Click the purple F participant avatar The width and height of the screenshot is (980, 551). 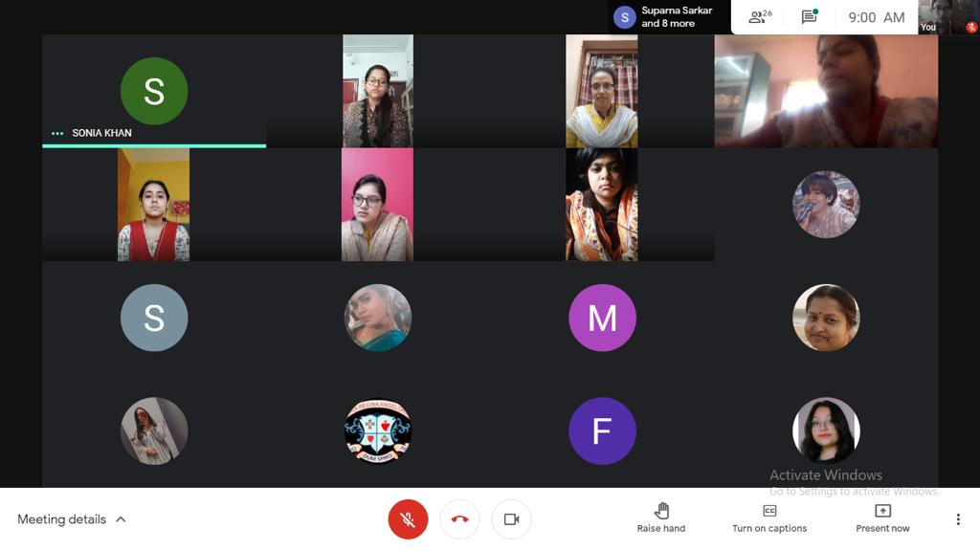pyautogui.click(x=602, y=431)
